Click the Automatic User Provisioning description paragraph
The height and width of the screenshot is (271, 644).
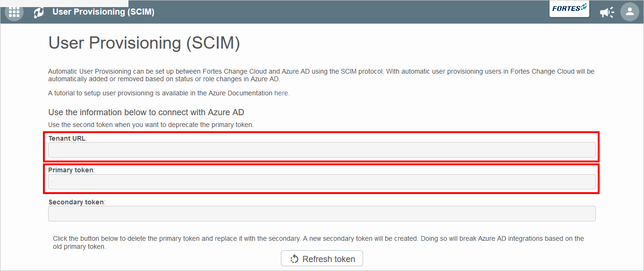321,75
